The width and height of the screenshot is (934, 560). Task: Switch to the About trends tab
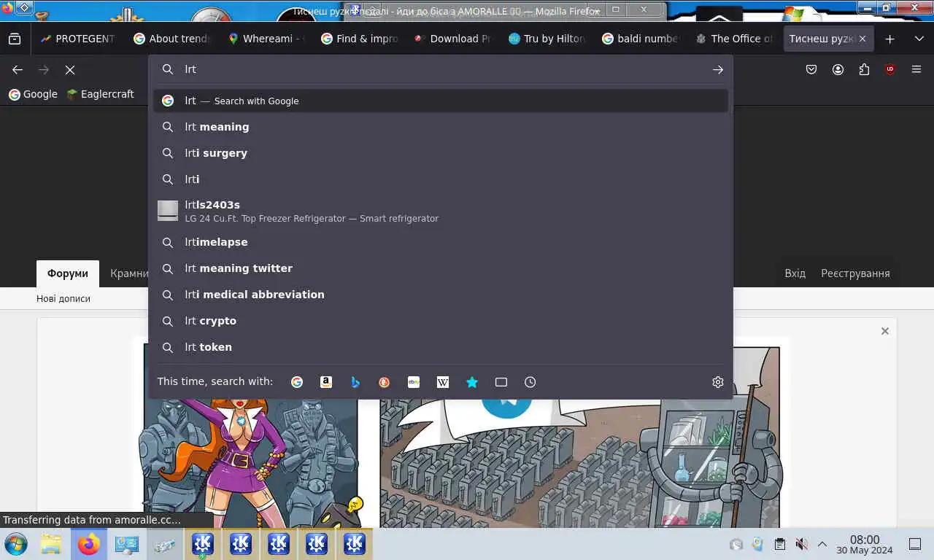[172, 39]
